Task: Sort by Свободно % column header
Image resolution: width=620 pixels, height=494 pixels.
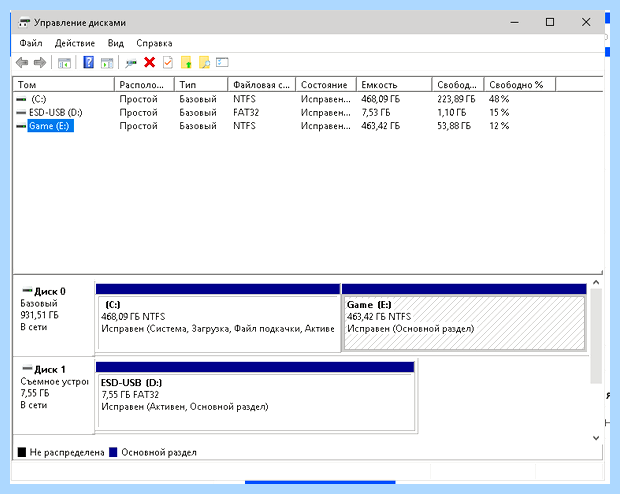Action: click(520, 85)
